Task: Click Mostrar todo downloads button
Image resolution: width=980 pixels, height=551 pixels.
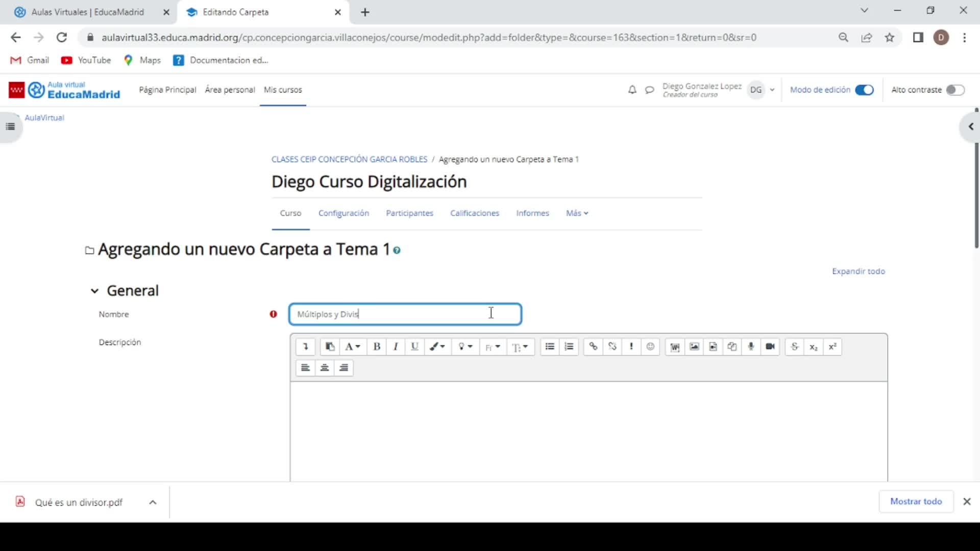Action: 916,502
